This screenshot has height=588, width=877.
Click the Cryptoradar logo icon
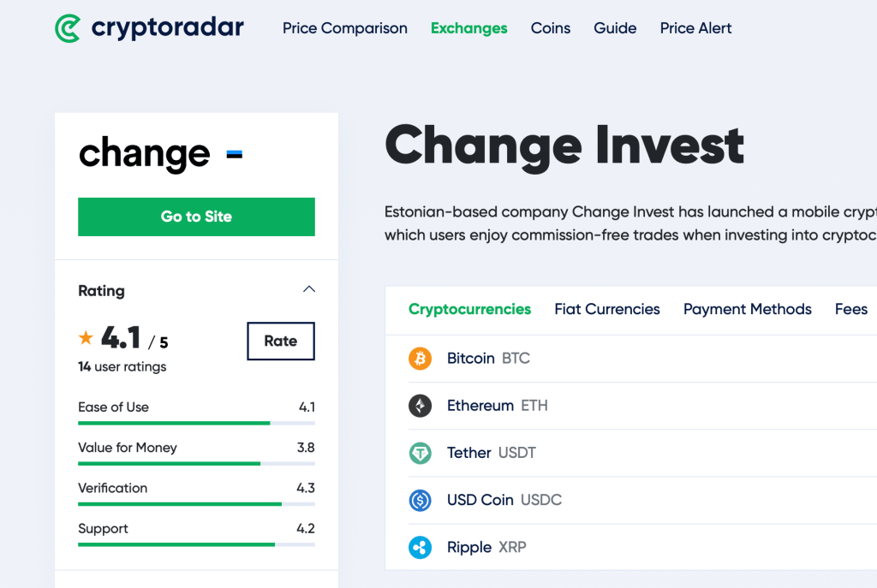click(x=68, y=28)
